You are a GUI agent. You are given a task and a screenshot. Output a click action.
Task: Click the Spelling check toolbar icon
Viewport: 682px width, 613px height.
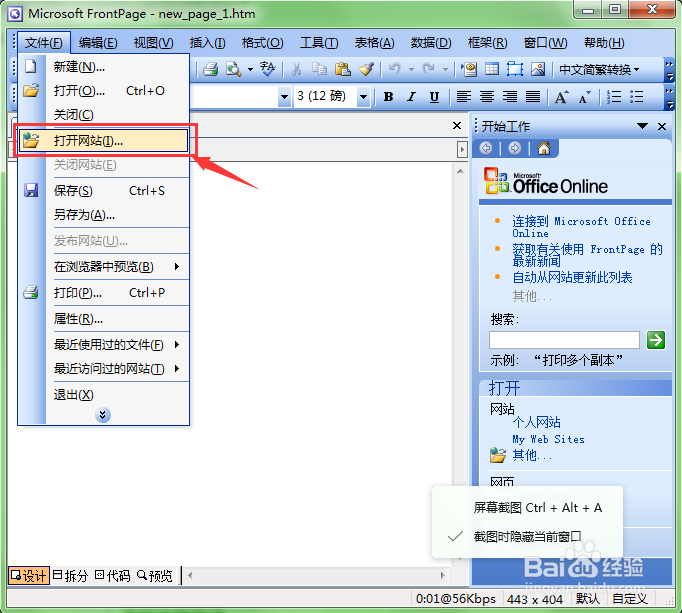pyautogui.click(x=267, y=69)
